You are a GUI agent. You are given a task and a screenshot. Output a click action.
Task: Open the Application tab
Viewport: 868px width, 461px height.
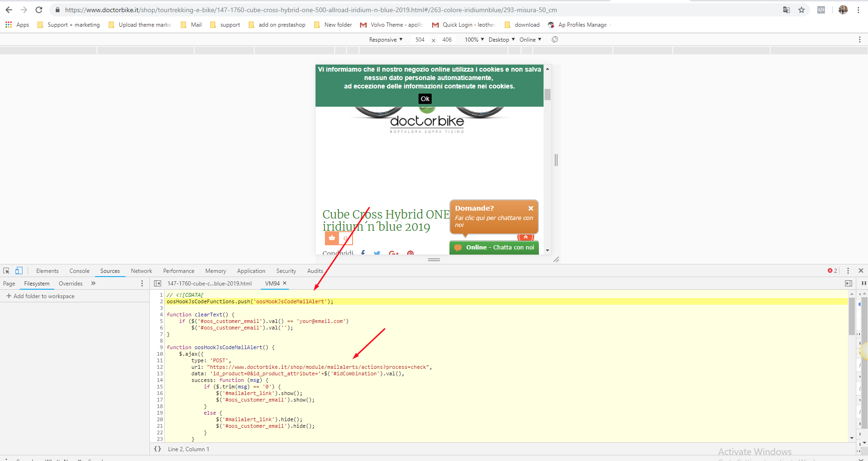(x=251, y=271)
